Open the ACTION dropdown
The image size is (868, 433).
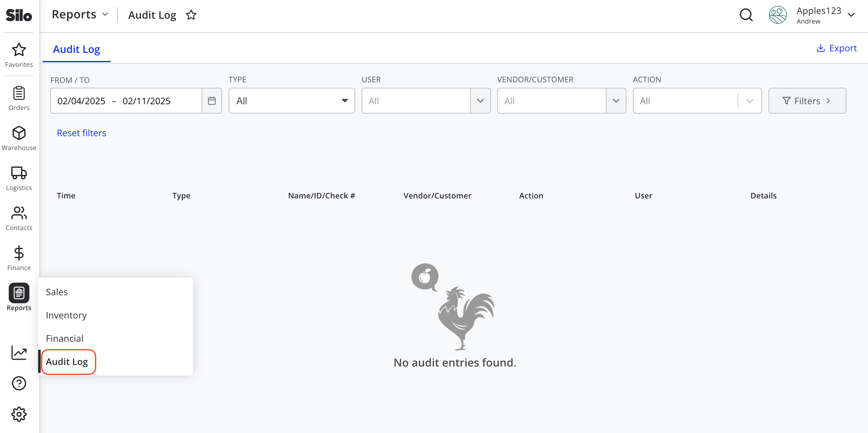point(697,101)
